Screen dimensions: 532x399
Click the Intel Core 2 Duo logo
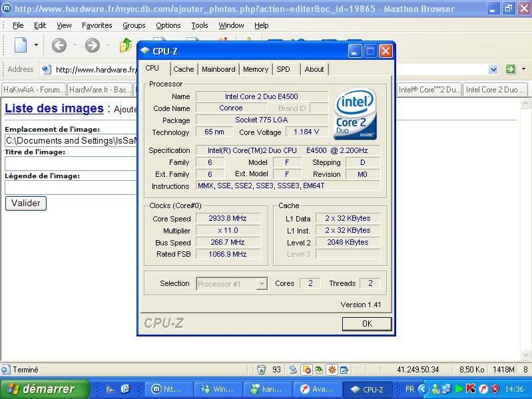[355, 114]
